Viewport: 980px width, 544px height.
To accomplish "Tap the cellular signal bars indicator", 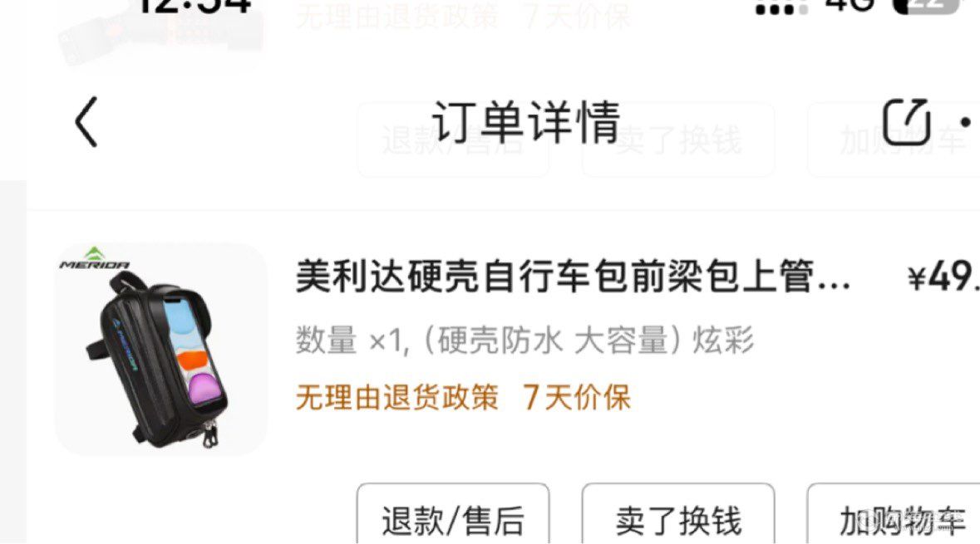I will [781, 7].
